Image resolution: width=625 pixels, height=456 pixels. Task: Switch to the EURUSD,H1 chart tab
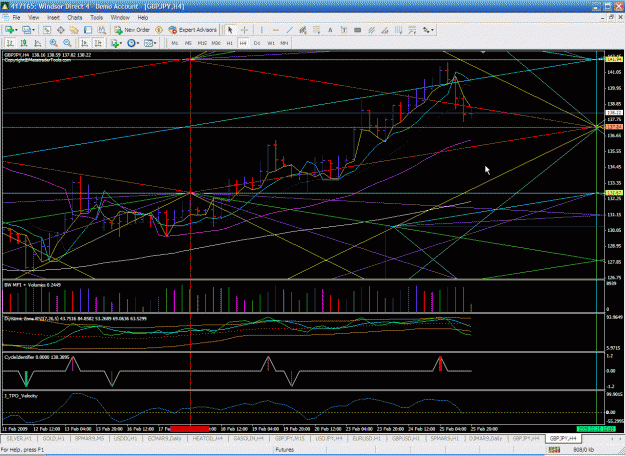tap(366, 438)
